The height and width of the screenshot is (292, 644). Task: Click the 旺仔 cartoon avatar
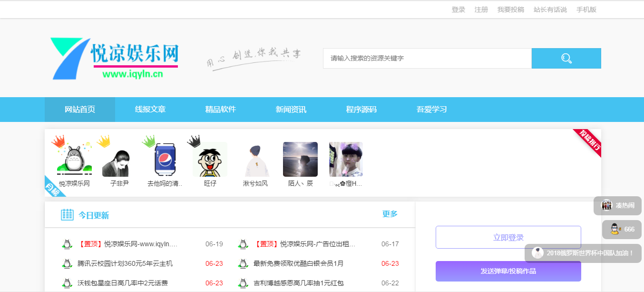pyautogui.click(x=210, y=160)
